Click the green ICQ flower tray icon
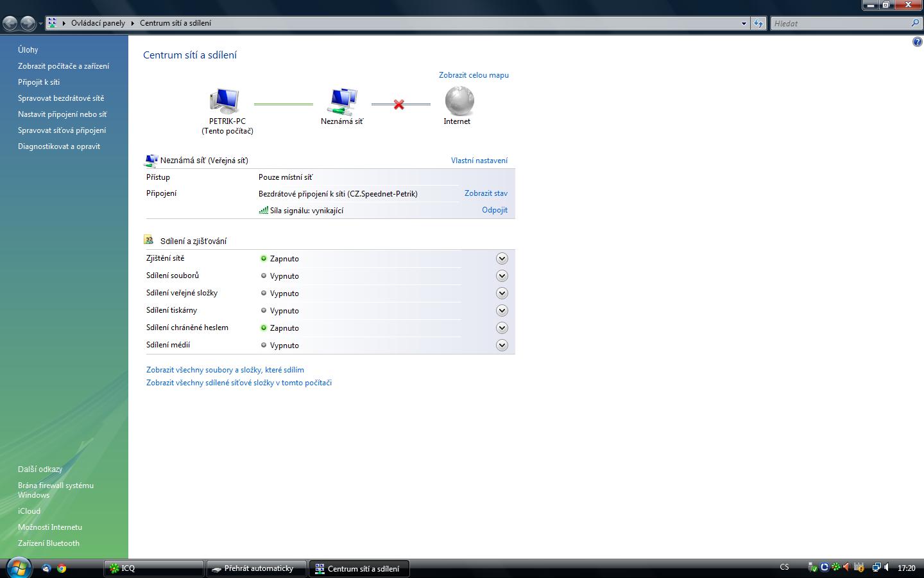This screenshot has width=924, height=578. (x=835, y=568)
